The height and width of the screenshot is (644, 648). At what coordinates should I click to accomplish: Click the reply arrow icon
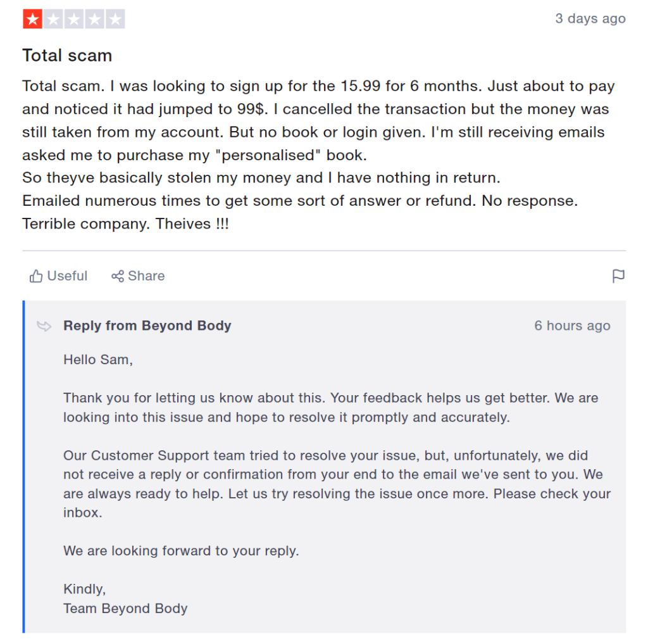pos(44,326)
